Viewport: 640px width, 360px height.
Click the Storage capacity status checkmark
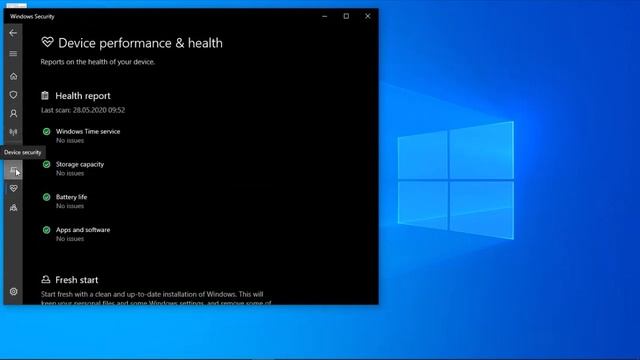pyautogui.click(x=47, y=164)
